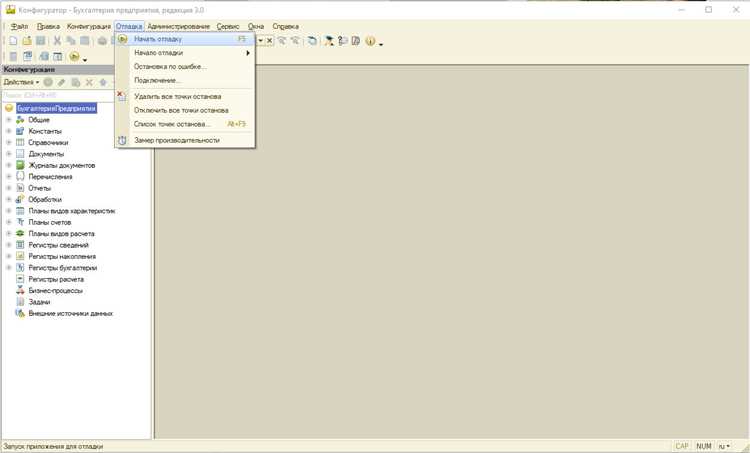Open the Администрирование menu

pos(178,26)
